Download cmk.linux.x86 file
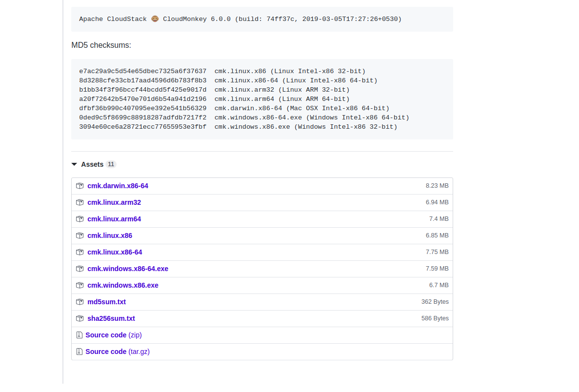The image size is (579, 392). [110, 235]
